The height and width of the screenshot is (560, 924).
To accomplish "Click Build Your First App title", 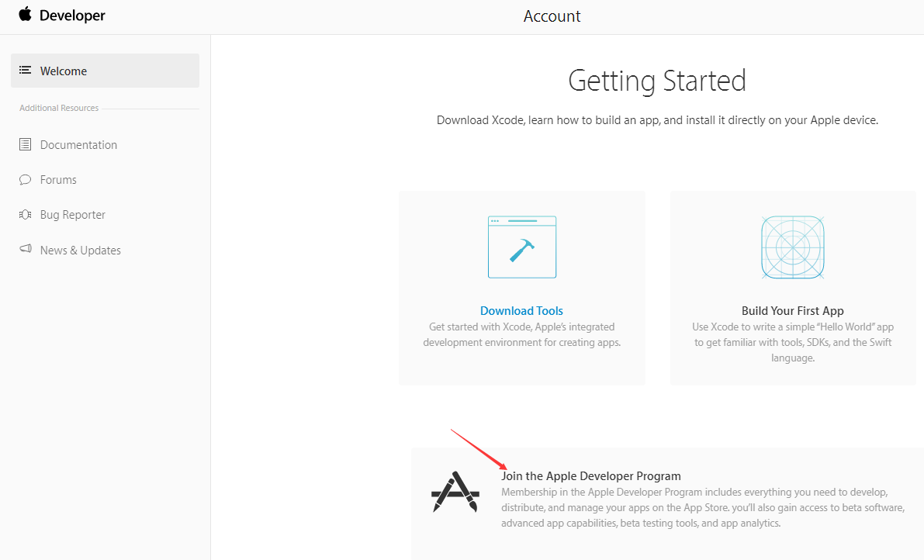I will click(792, 311).
